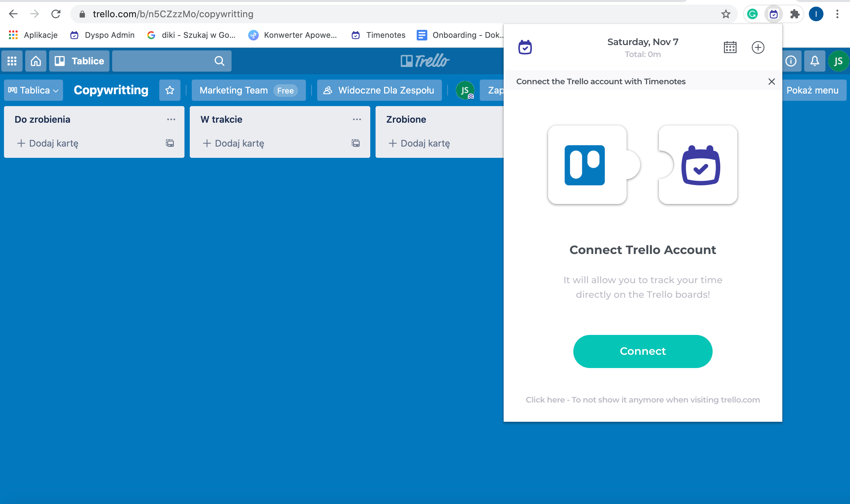Click Pokaż menu button
Screen dimensions: 850x504
click(x=812, y=90)
